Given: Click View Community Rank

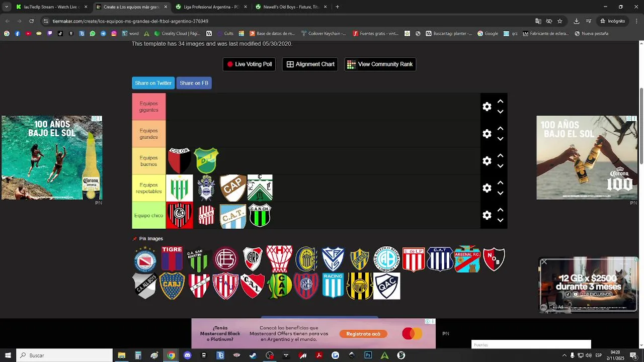Looking at the screenshot, I should point(380,64).
